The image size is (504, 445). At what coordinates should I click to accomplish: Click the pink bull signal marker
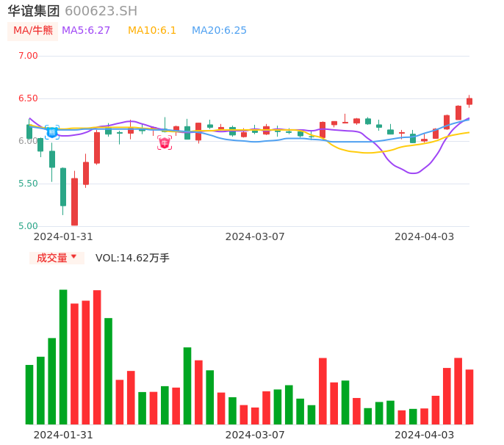165,142
